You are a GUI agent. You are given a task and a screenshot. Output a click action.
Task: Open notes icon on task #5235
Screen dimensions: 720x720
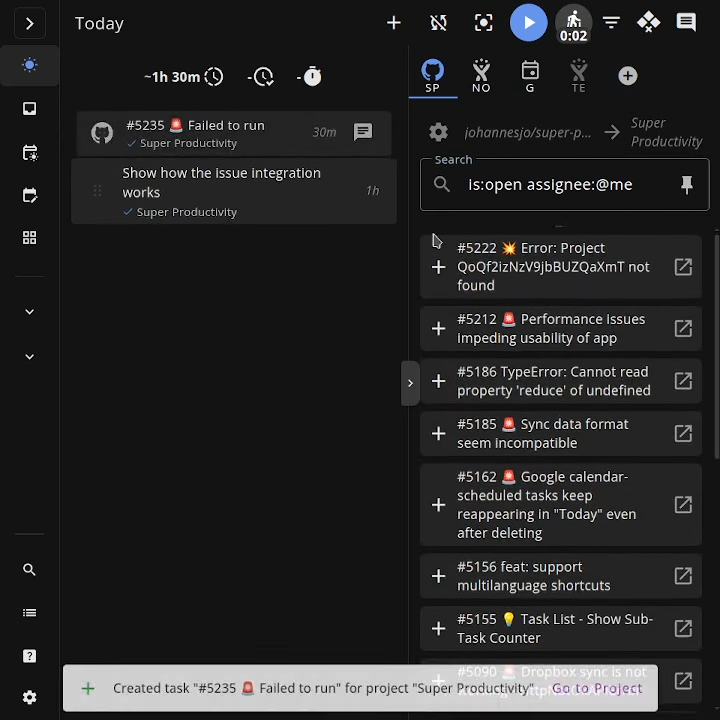(363, 132)
